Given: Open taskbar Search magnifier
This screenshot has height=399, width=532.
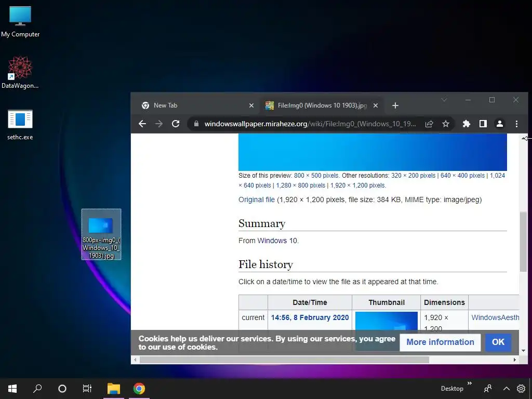Looking at the screenshot, I should pos(37,389).
